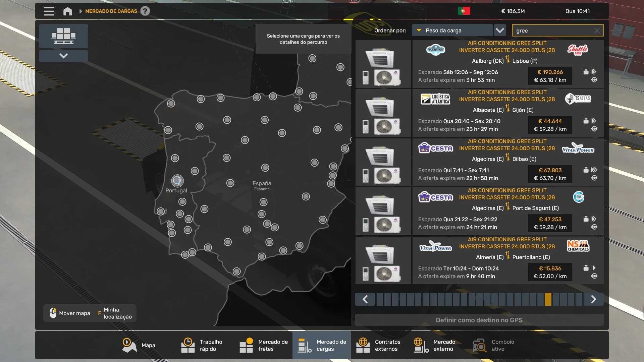This screenshot has width=644, height=362.
Task: Click 'Definir como destino no GPS' button
Action: pos(479,320)
